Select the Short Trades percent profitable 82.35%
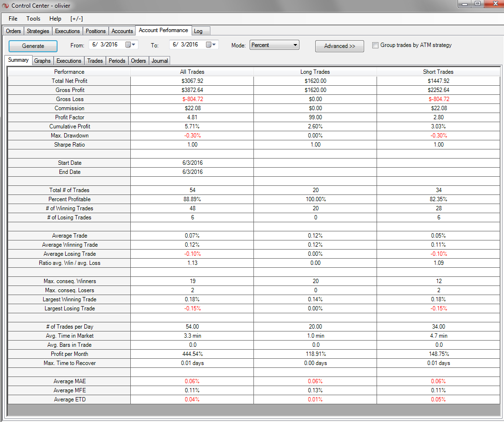The image size is (504, 422). pyautogui.click(x=438, y=199)
